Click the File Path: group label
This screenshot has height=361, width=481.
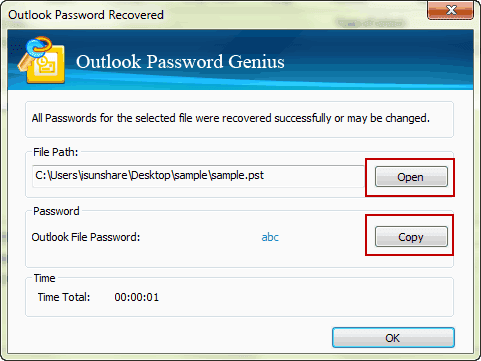point(56,152)
